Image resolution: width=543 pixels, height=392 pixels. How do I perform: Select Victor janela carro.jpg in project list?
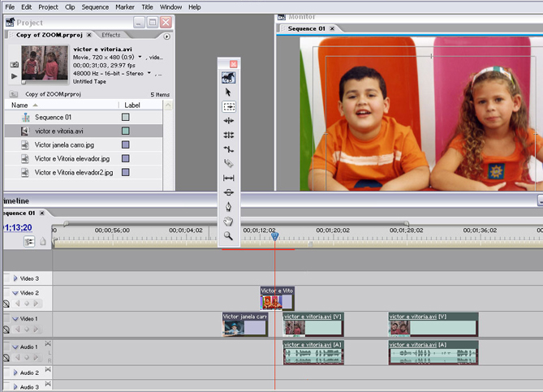tap(64, 144)
